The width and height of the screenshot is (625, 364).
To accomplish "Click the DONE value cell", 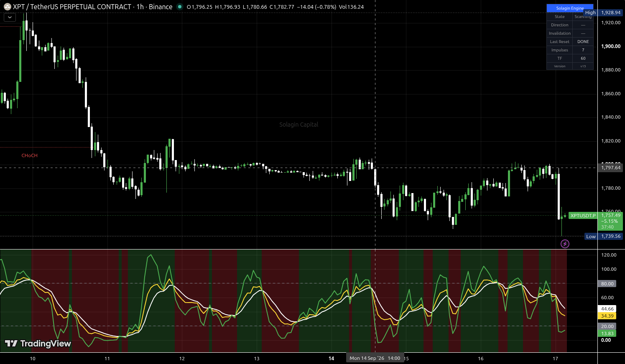I will pyautogui.click(x=583, y=42).
